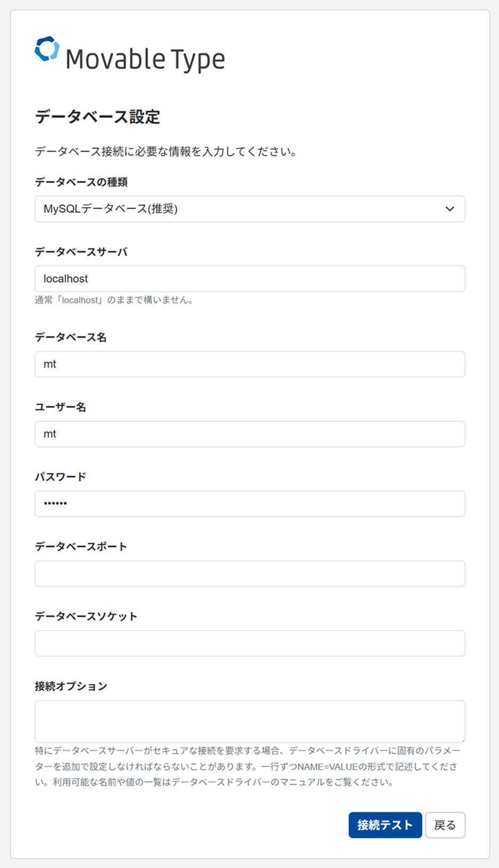Click the chevron arrow of the database type select
The width and height of the screenshot is (499, 868).
(450, 209)
